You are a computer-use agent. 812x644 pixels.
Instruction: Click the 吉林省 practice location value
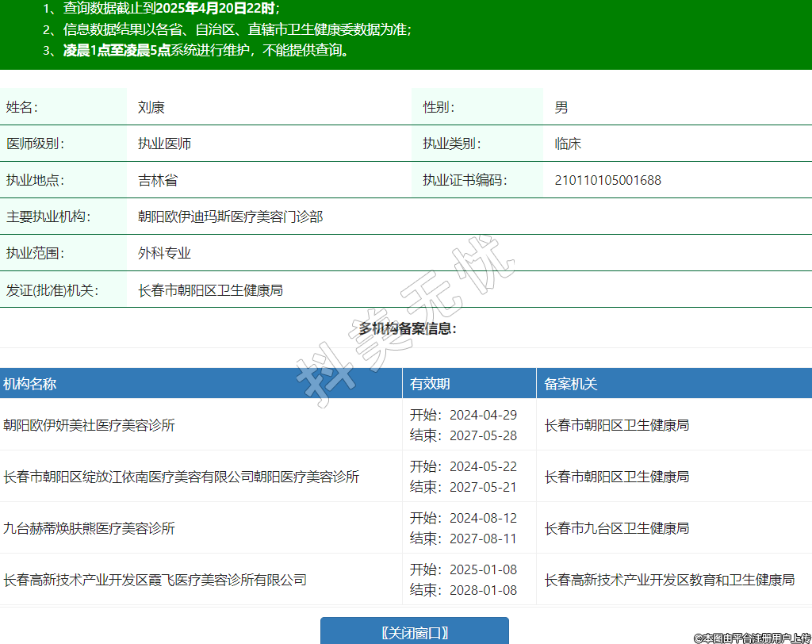pyautogui.click(x=157, y=180)
